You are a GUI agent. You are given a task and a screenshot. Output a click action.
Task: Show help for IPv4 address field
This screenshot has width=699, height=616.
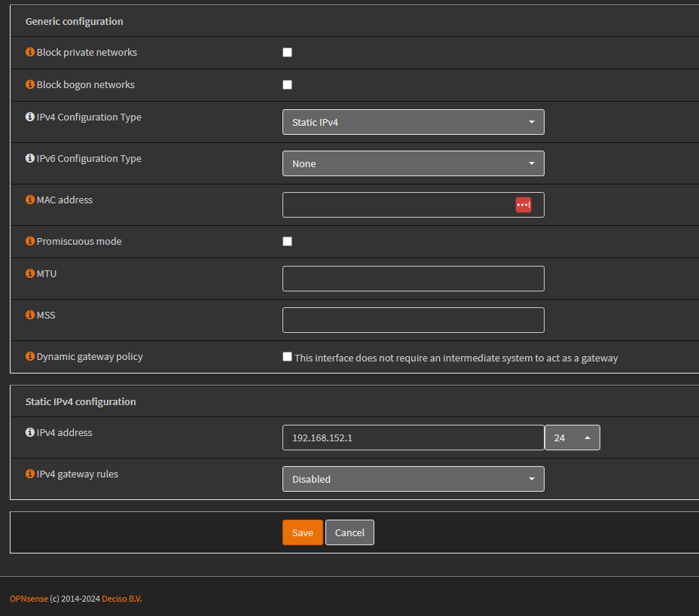point(30,432)
